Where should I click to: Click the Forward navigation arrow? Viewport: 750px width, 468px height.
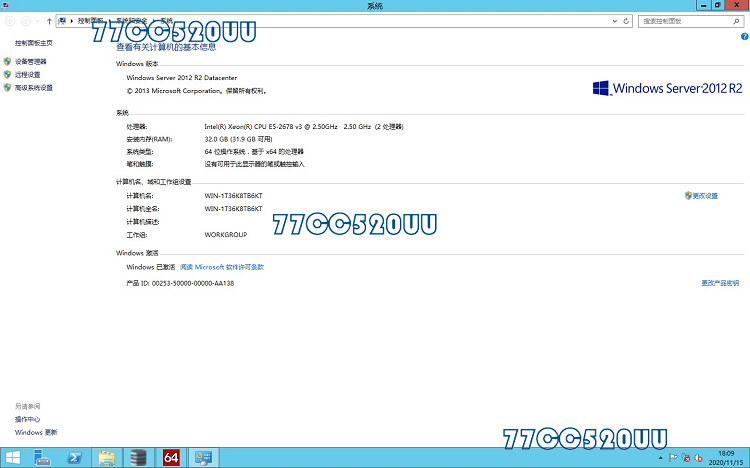(x=26, y=21)
